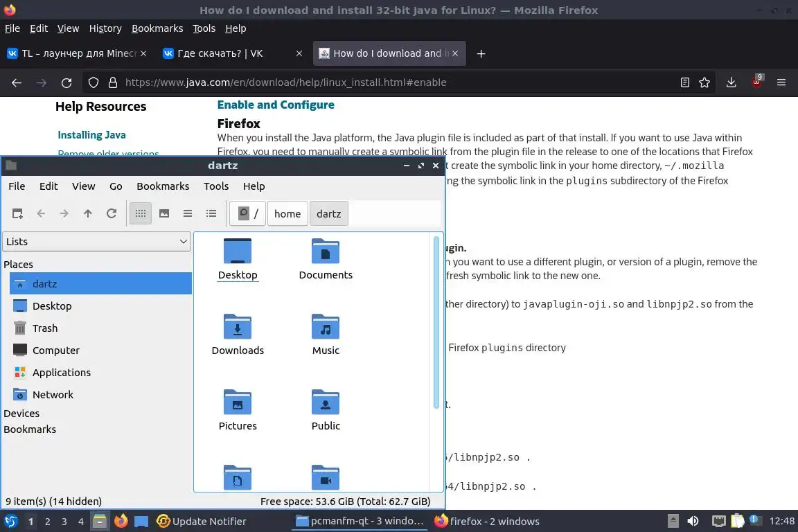The image size is (798, 532).
Task: Open the file manager Go menu
Action: coord(116,186)
